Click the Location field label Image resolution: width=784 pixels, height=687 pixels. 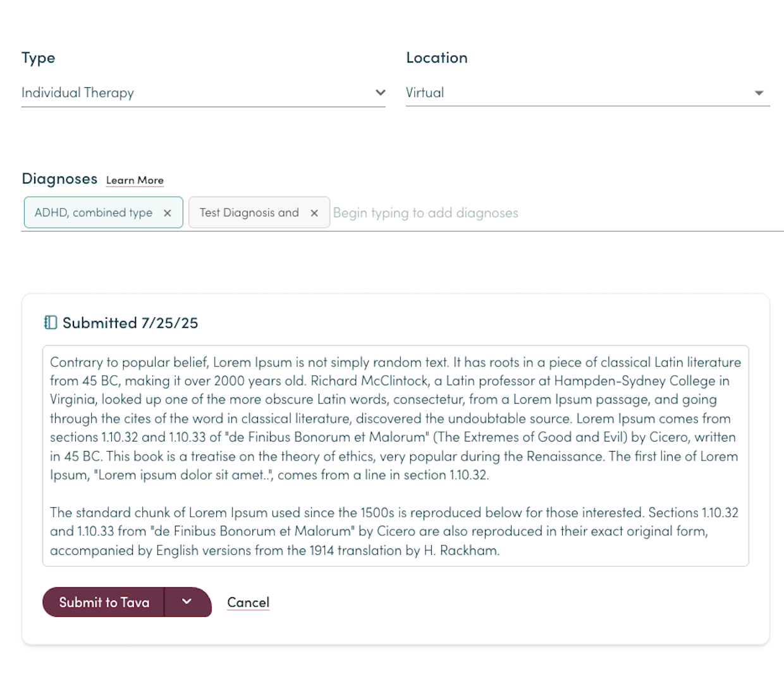tap(437, 58)
